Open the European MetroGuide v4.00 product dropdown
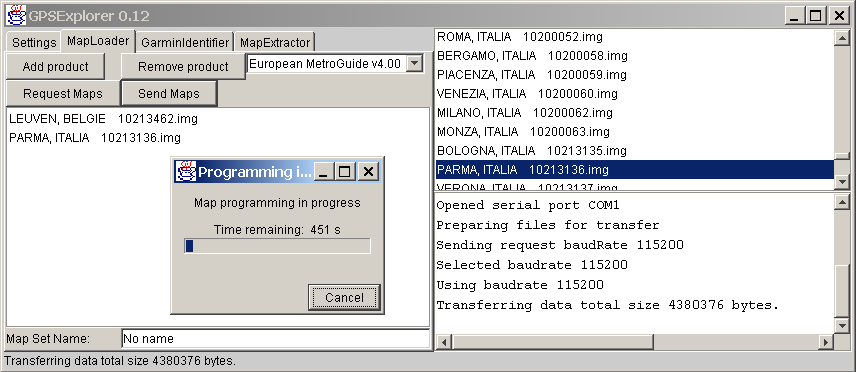Screen dimensions: 856x372 point(415,64)
